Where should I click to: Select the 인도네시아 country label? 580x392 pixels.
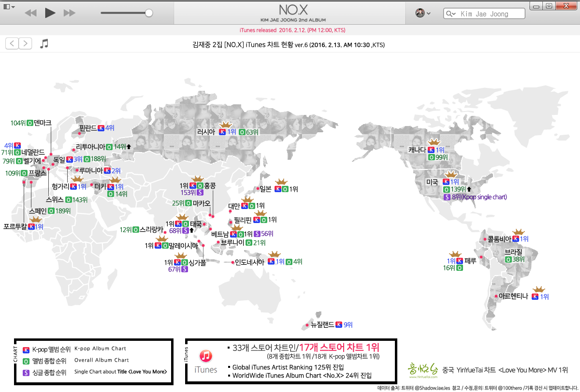(x=250, y=262)
